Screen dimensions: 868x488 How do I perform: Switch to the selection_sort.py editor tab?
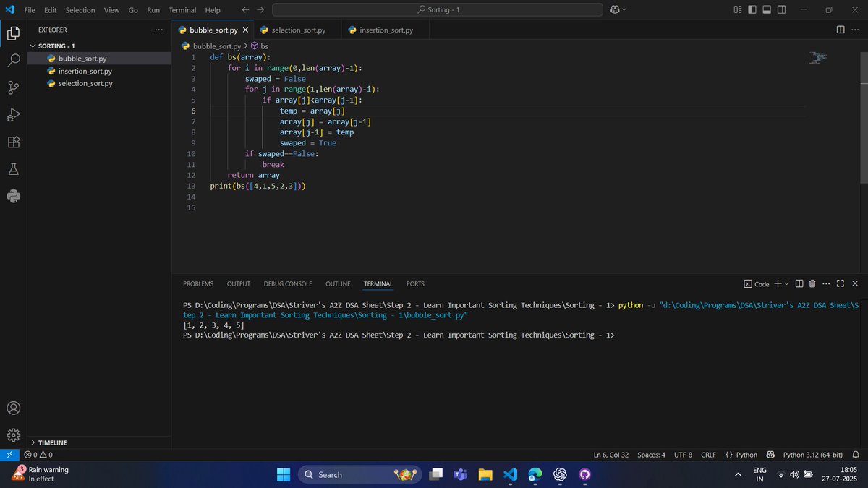pyautogui.click(x=298, y=30)
